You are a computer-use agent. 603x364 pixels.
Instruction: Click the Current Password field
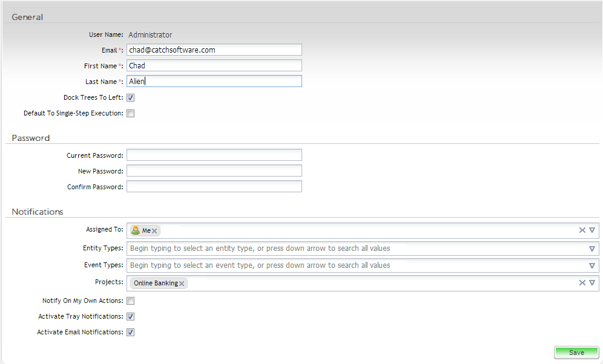pos(214,155)
